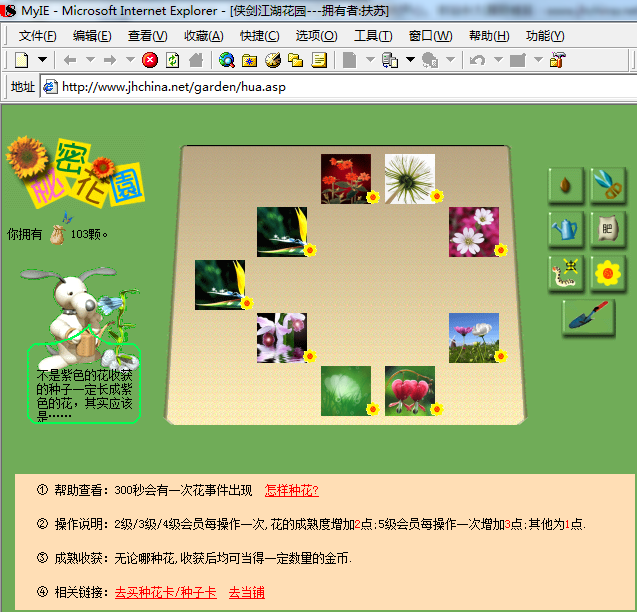
Task: Click the gray proxy globe toolbar icon
Action: tap(429, 60)
